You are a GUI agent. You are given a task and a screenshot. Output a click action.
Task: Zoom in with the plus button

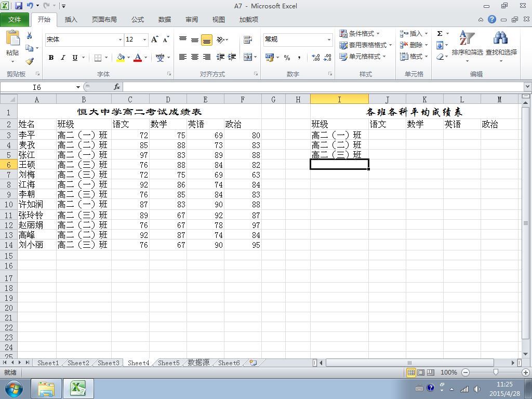point(526,373)
